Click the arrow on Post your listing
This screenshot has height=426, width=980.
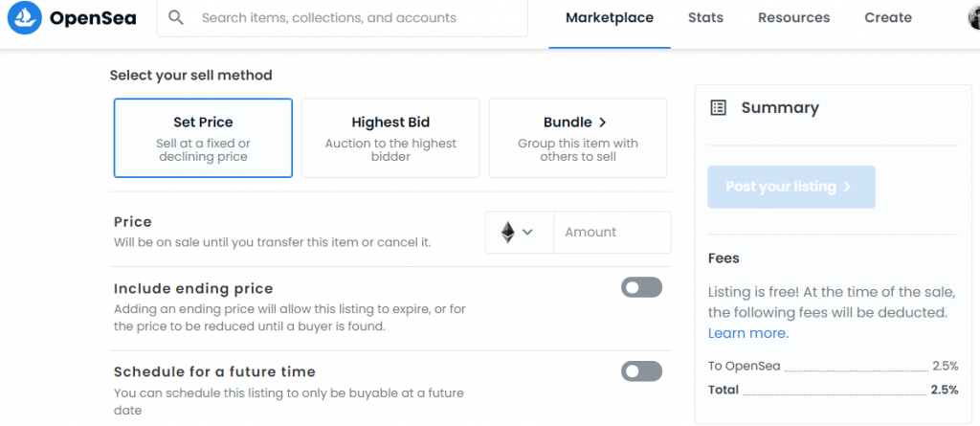click(x=847, y=187)
